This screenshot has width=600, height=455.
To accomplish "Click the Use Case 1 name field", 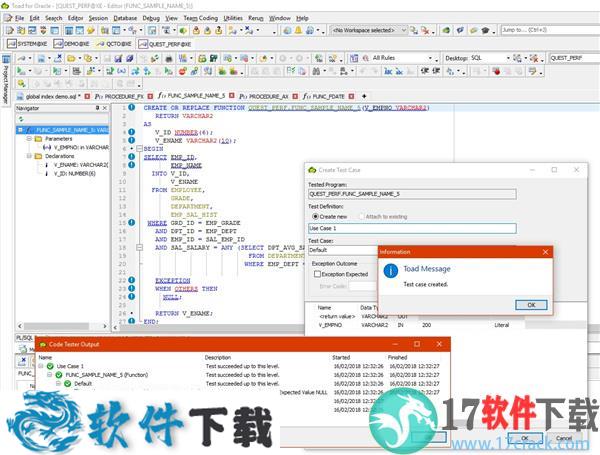I will pos(412,228).
